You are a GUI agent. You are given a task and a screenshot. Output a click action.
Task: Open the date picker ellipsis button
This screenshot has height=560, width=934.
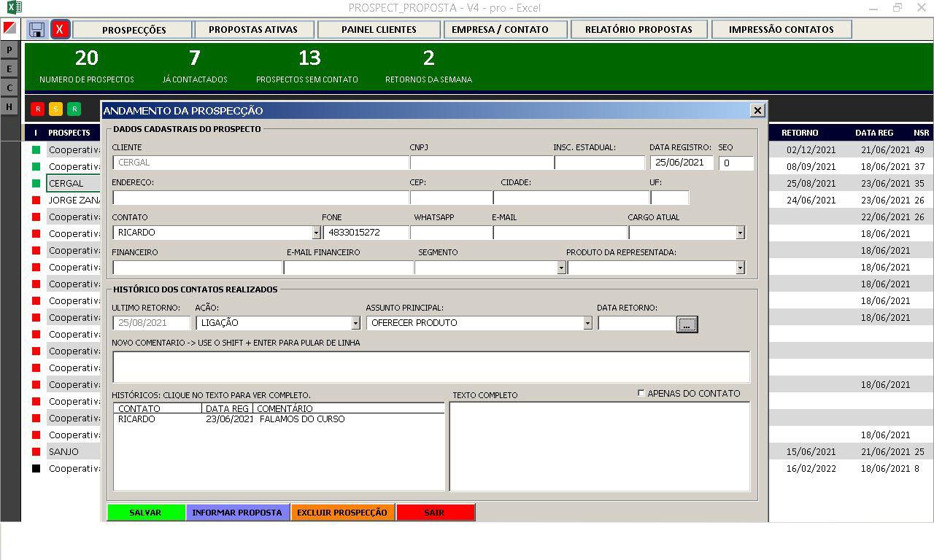point(687,324)
